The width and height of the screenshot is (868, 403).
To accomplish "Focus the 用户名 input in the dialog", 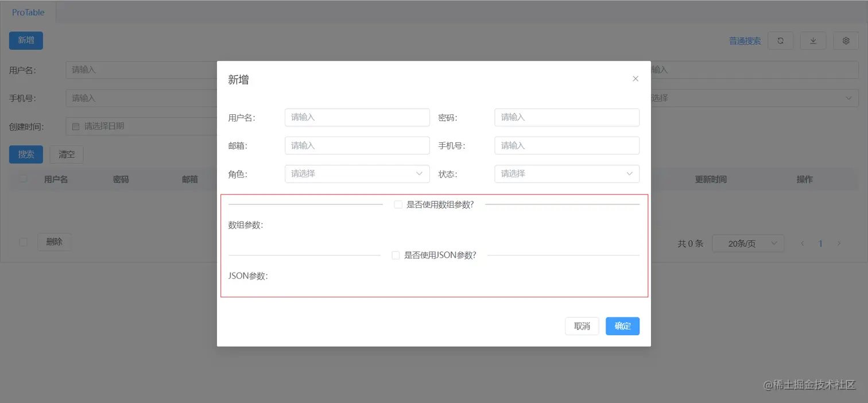I will tap(357, 117).
